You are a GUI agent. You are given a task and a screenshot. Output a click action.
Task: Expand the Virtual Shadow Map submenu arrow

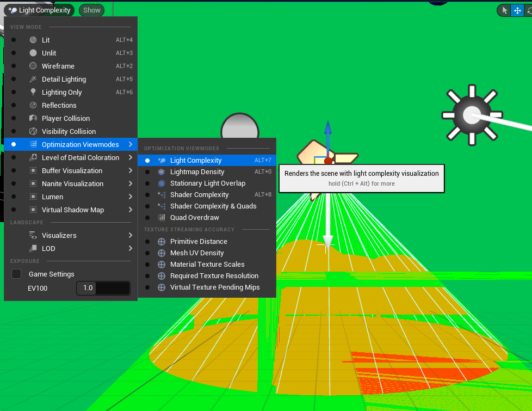pos(131,210)
